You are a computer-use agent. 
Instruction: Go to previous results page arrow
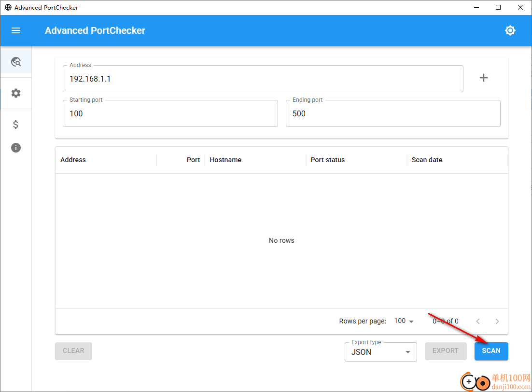click(x=478, y=322)
